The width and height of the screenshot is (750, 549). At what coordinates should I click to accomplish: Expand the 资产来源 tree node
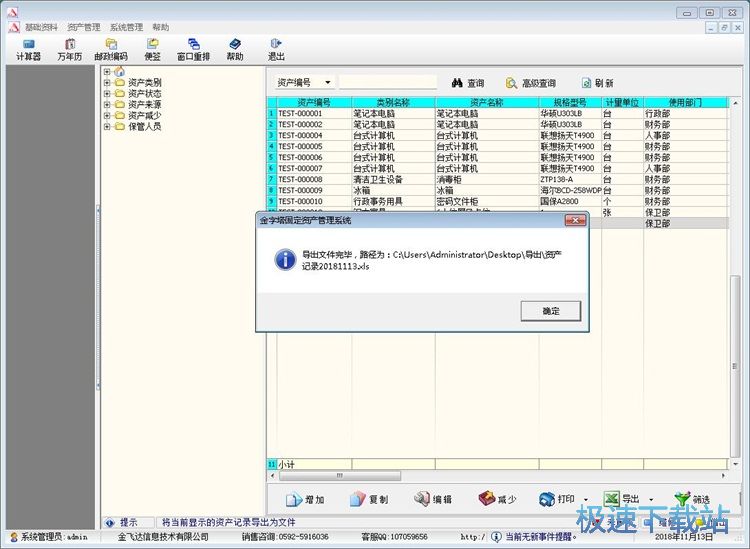(x=107, y=105)
